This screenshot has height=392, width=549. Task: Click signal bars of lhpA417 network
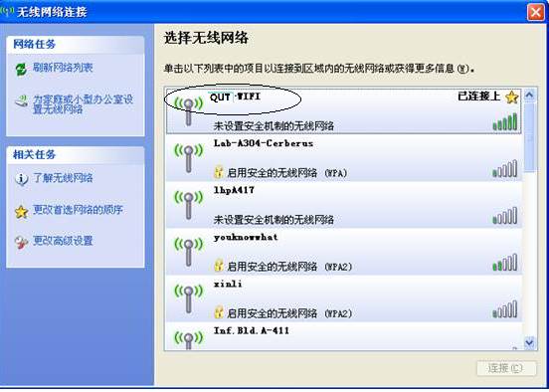click(x=505, y=216)
